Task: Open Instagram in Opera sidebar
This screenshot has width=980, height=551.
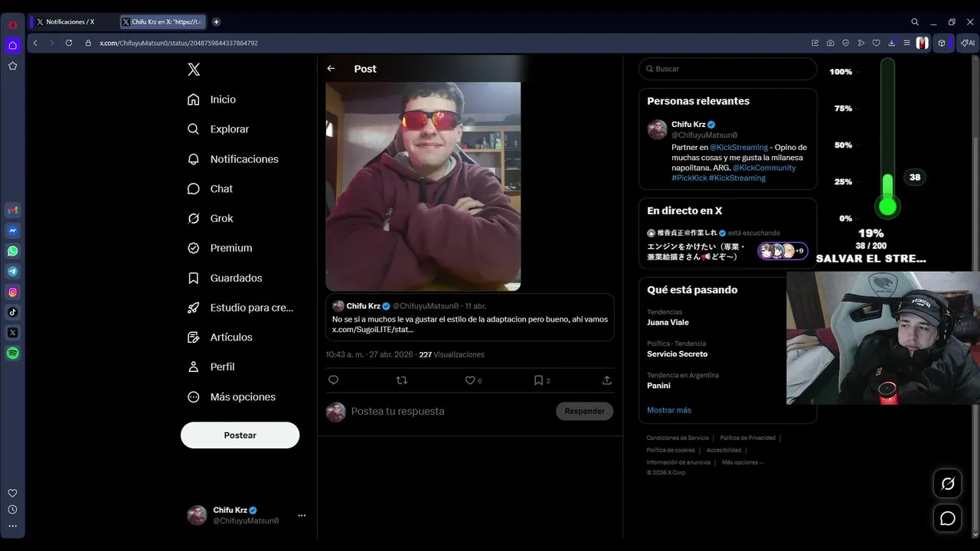Action: coord(12,292)
